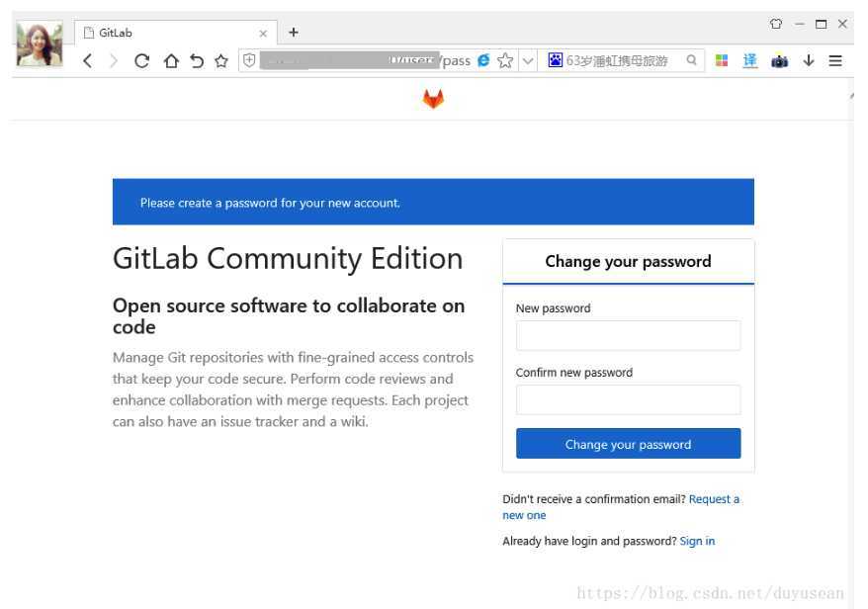The image size is (868, 609).
Task: Go to the browser home page icon
Action: click(x=171, y=60)
